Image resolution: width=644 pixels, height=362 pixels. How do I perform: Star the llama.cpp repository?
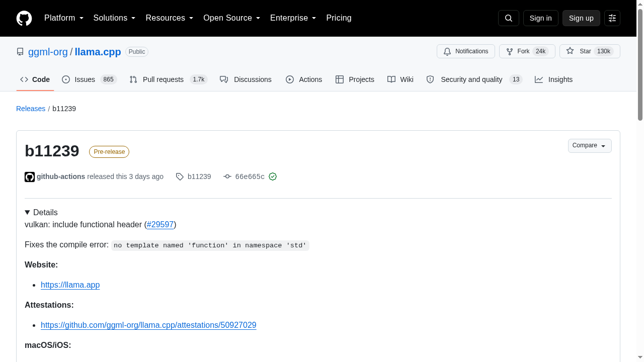coord(590,51)
